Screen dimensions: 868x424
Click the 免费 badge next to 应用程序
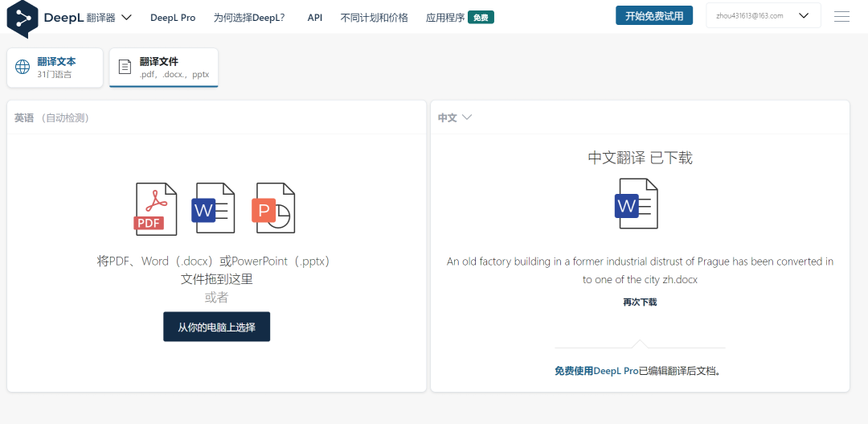481,18
